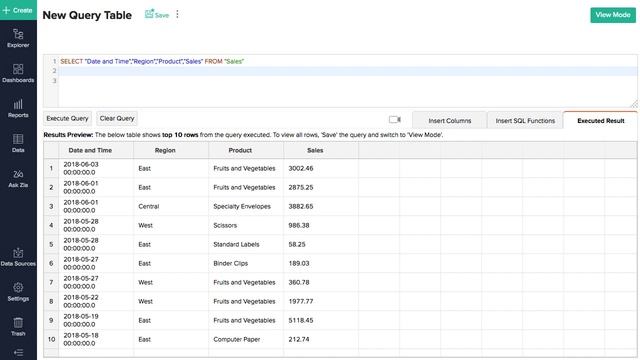Click the Clear Query button
Screen dimensions: 640x360
(x=117, y=118)
